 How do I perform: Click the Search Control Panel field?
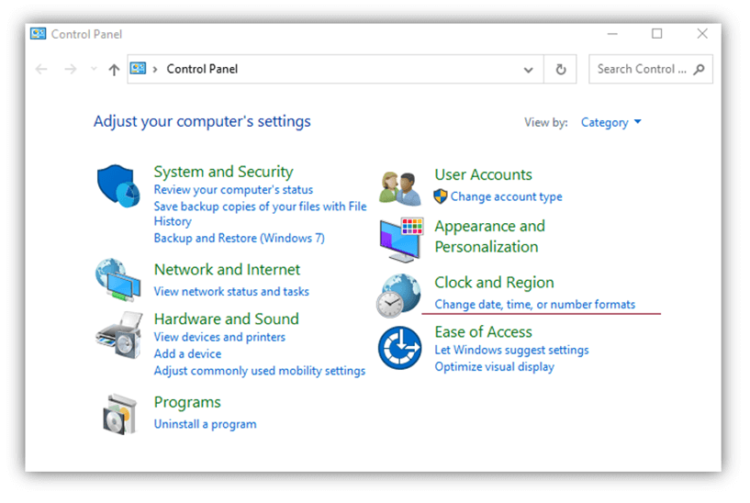click(x=641, y=69)
